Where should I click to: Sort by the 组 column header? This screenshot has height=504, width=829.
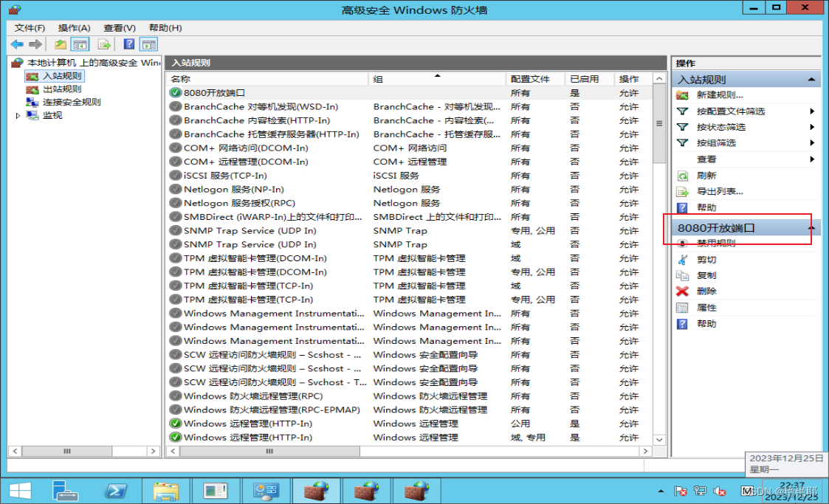[x=437, y=79]
